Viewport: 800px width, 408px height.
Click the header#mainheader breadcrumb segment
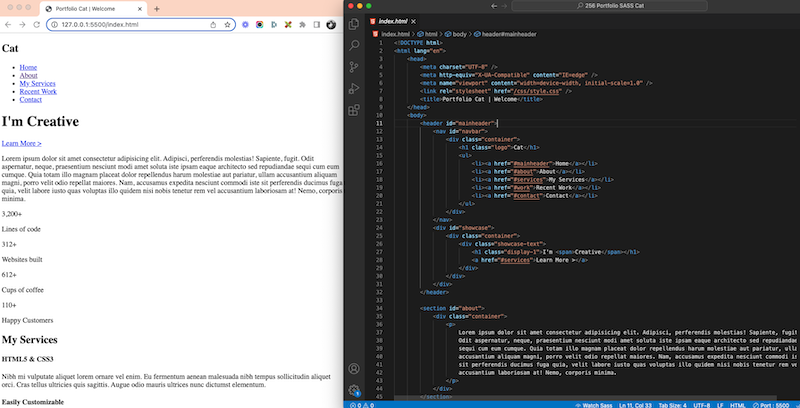505,34
